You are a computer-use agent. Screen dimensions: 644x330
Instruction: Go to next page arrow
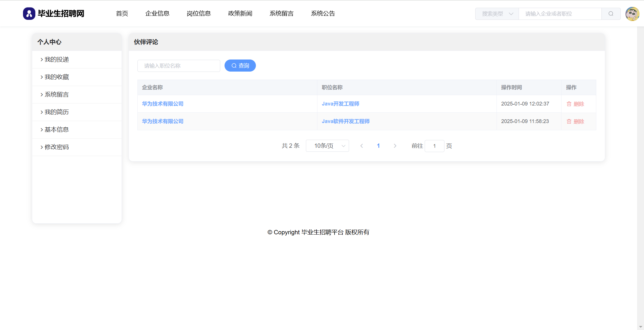pos(395,146)
